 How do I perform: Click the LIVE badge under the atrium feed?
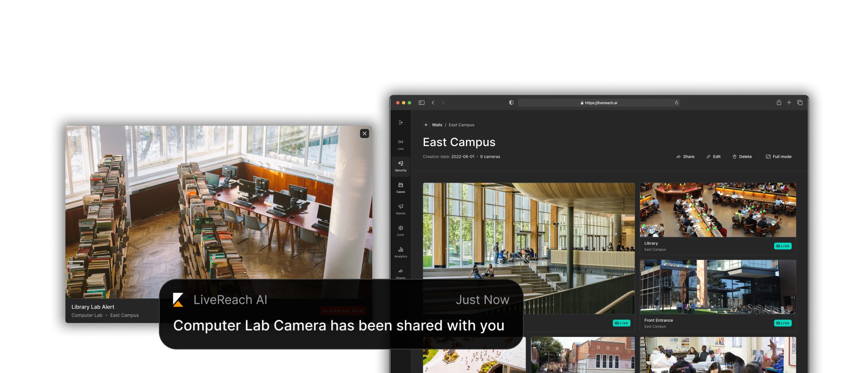click(622, 323)
